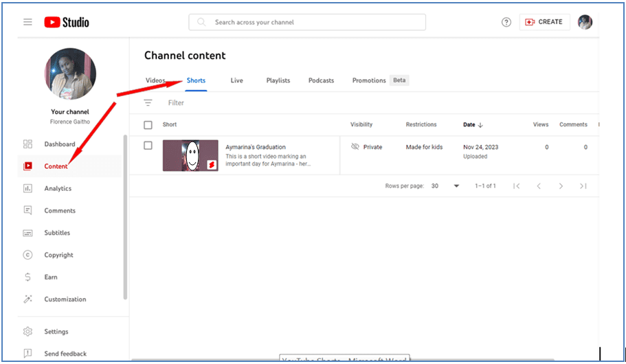
Task: Click the Comments column header
Action: (x=573, y=124)
